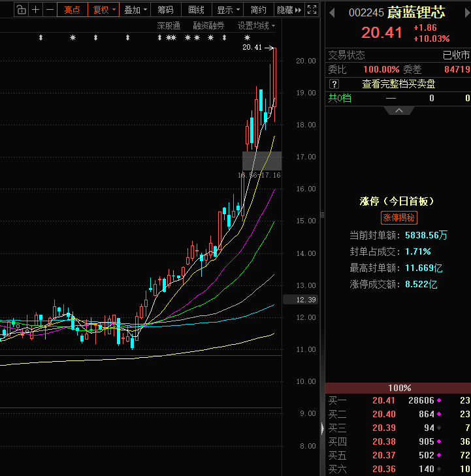Click rightmost star marker near 20.41 label
The width and height of the screenshot is (471, 476).
[247, 38]
